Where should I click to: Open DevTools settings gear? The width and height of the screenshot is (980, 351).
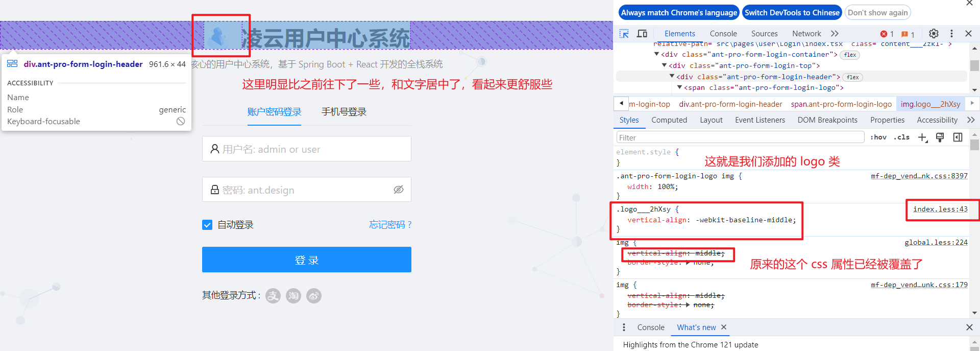coord(934,34)
